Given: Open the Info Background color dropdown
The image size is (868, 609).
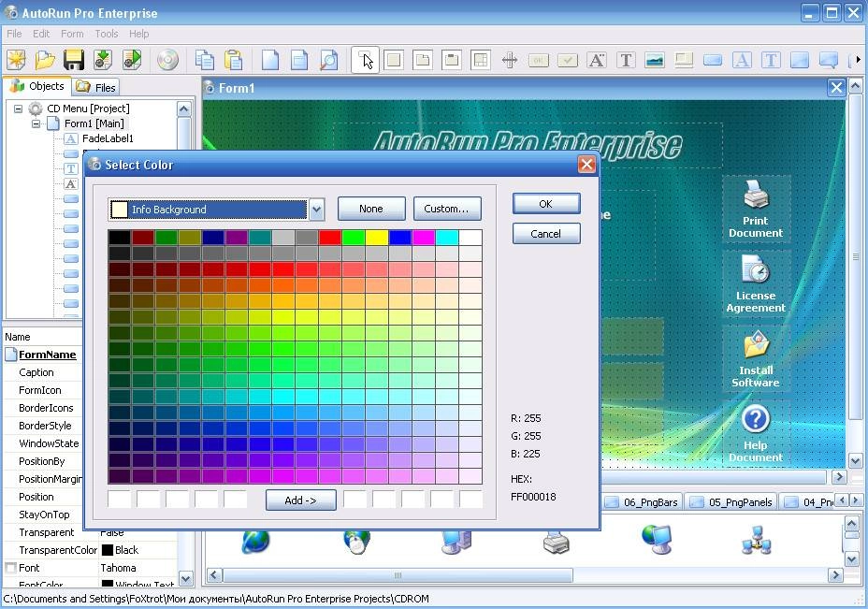Looking at the screenshot, I should (316, 210).
